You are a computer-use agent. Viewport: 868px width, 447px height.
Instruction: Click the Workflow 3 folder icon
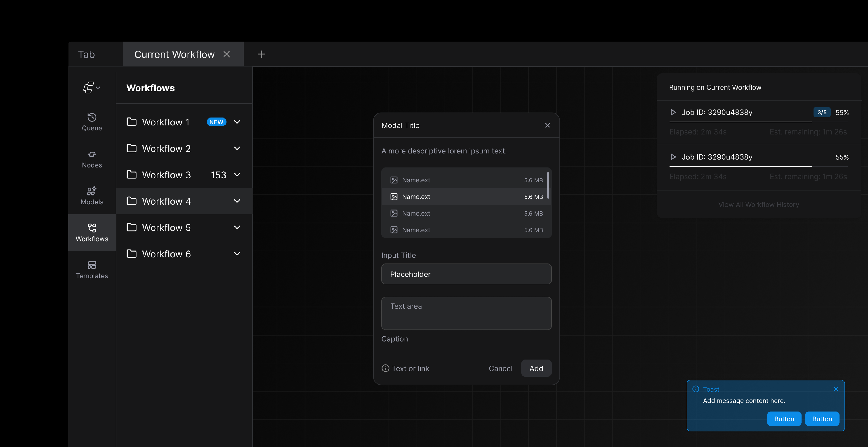click(132, 174)
